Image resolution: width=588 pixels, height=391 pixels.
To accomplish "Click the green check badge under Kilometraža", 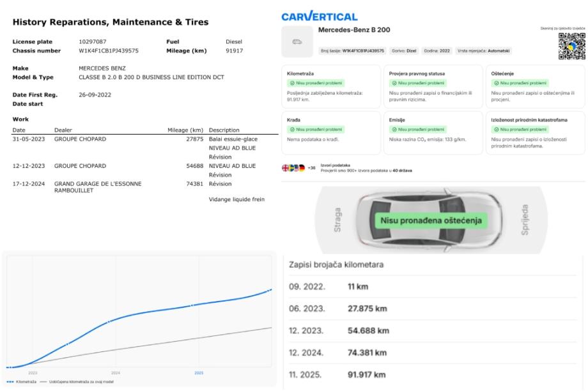I will 315,83.
